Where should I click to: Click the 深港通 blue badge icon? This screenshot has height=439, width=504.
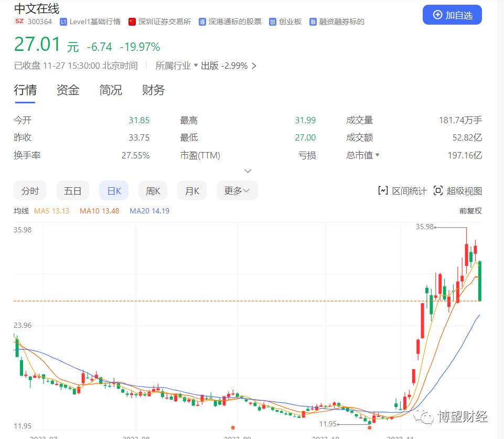[x=202, y=22]
